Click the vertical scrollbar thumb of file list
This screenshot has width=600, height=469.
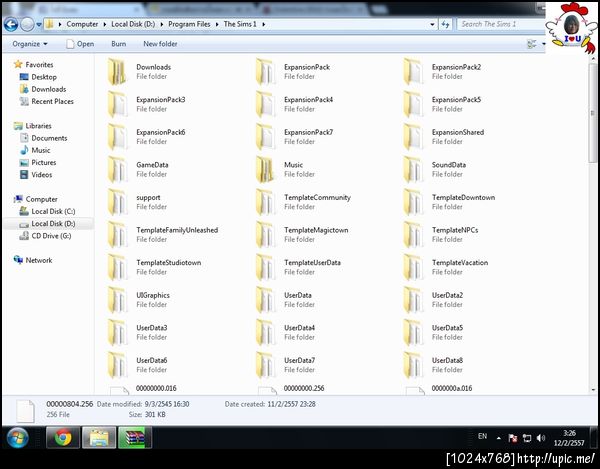[x=593, y=113]
